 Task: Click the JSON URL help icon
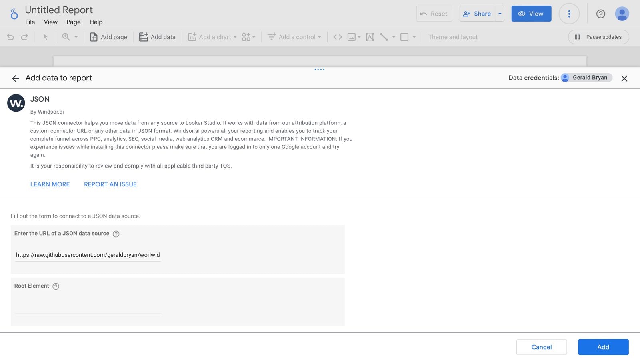[116, 234]
